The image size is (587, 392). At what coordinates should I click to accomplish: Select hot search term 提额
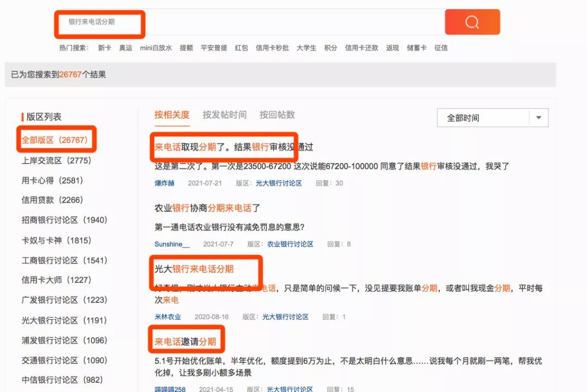point(186,48)
